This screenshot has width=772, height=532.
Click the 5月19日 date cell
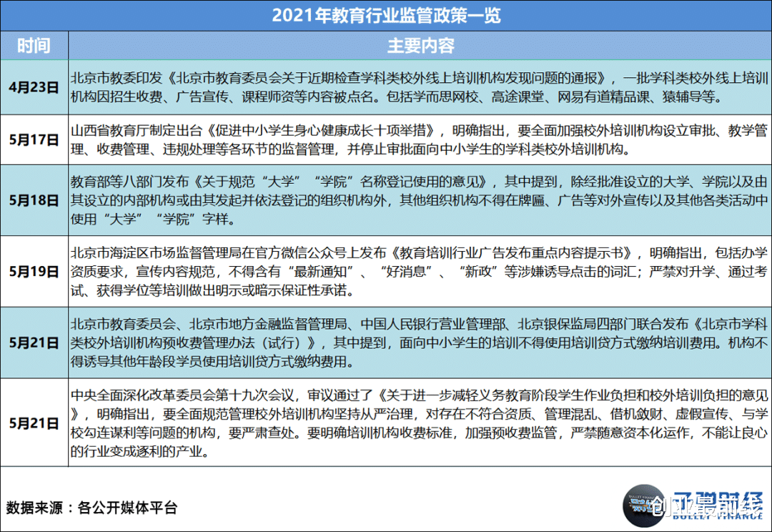[35, 272]
